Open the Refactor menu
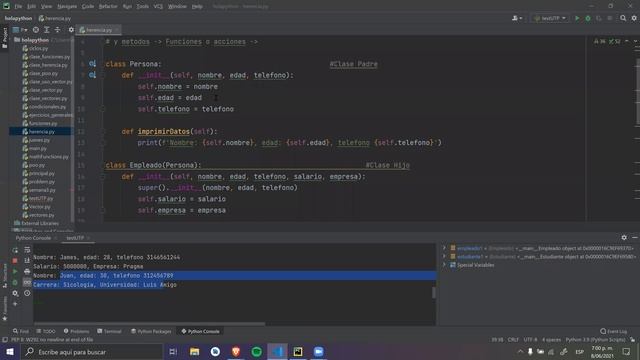 108,6
